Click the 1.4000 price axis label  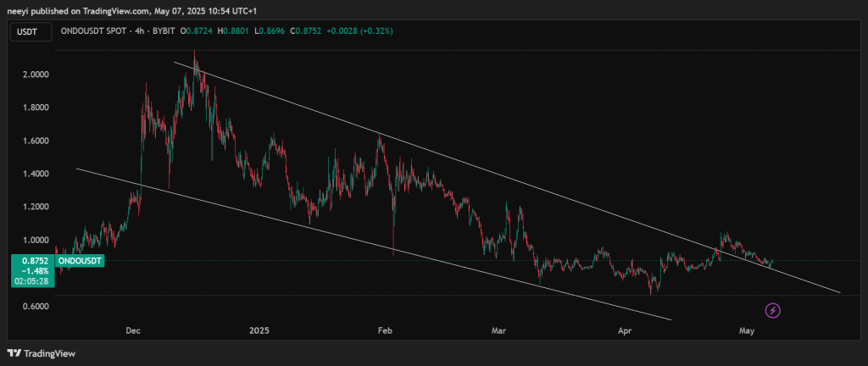click(x=37, y=175)
